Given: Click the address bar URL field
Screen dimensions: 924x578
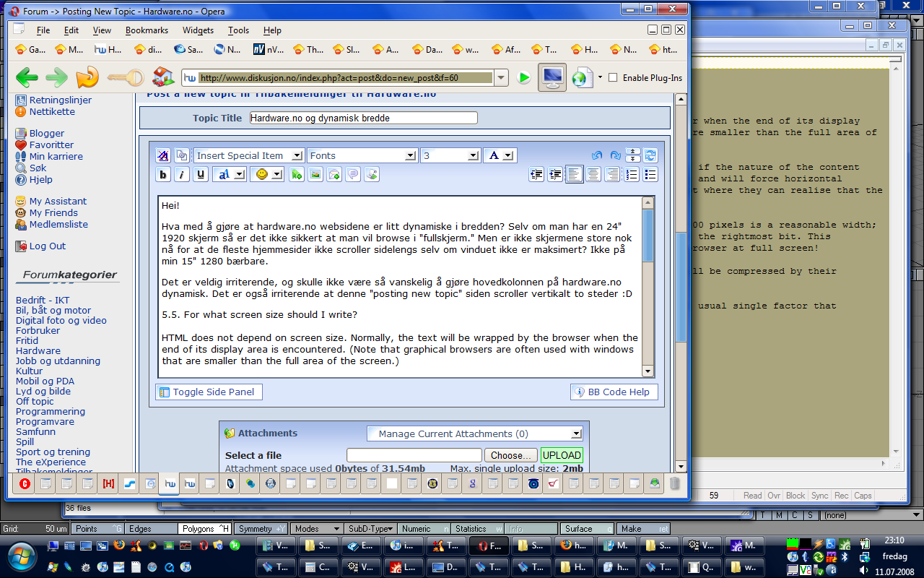Looking at the screenshot, I should pos(345,77).
